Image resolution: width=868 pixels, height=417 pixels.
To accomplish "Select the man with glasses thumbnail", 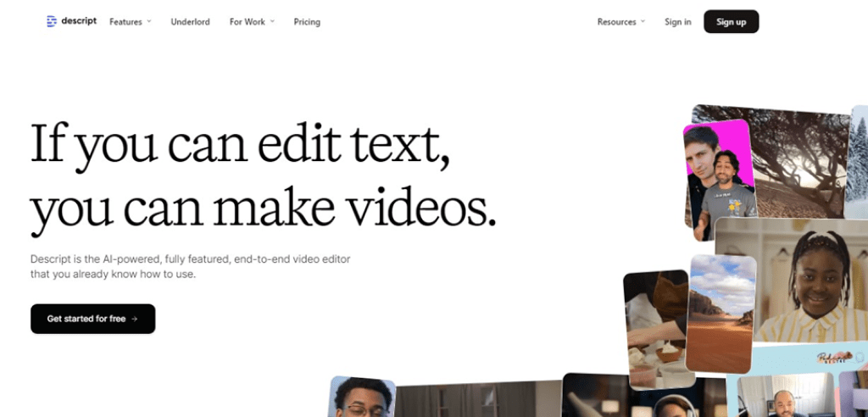I will [x=362, y=398].
